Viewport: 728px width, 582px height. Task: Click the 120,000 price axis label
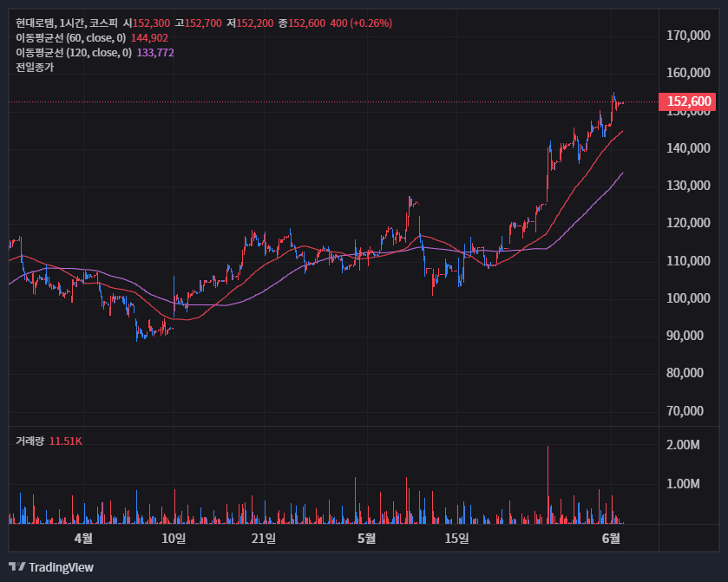[688, 223]
